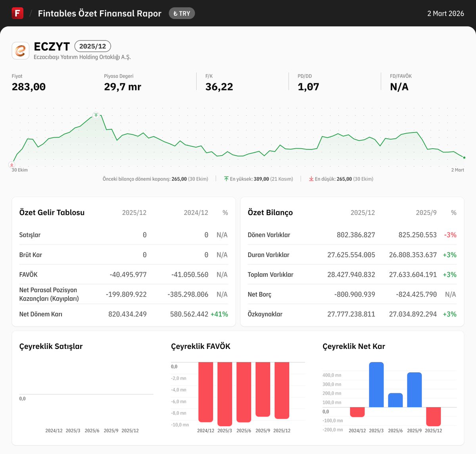Click the download arrow icon near 30 Ekim label
Image resolution: width=476 pixels, height=454 pixels.
(x=12, y=165)
